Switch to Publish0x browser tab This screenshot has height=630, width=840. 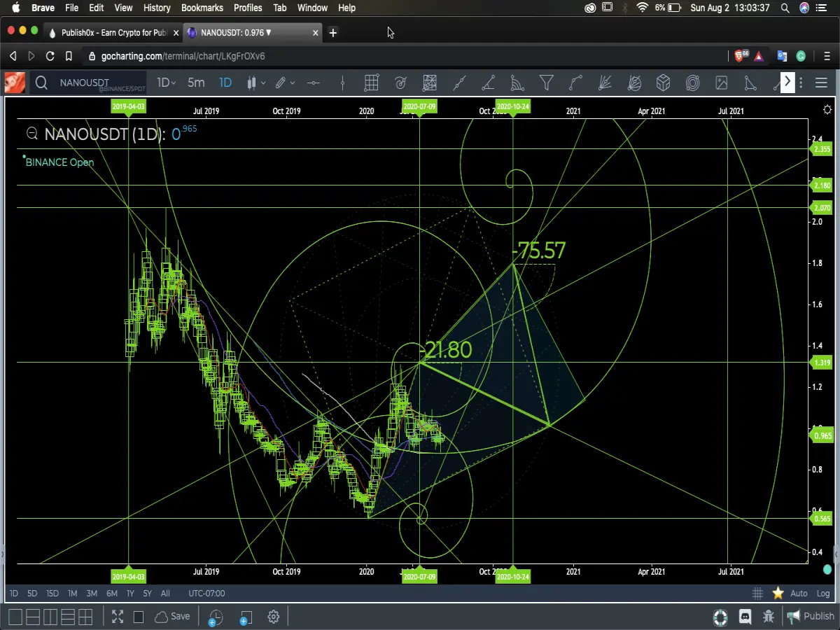click(x=112, y=32)
